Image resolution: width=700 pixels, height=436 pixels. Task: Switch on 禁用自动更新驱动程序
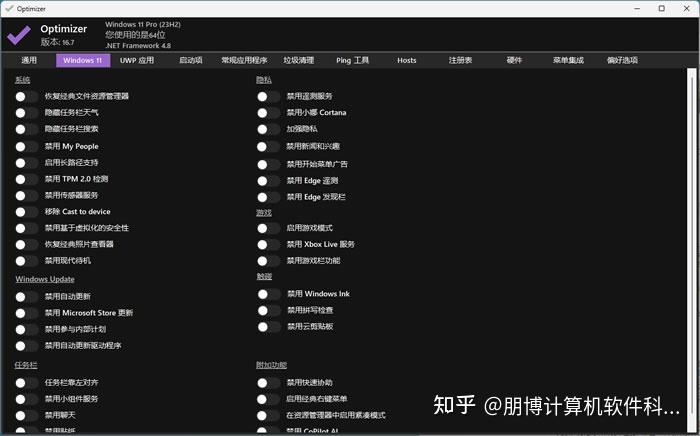[x=26, y=346]
